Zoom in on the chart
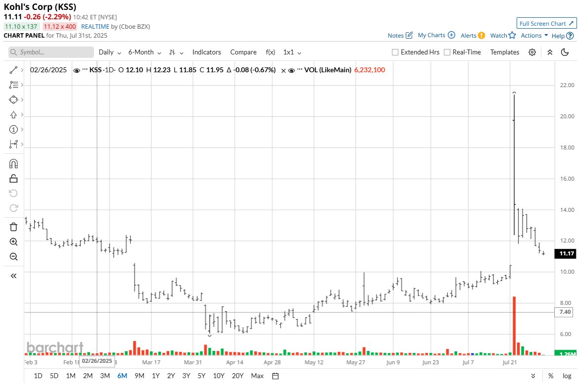 pyautogui.click(x=13, y=242)
